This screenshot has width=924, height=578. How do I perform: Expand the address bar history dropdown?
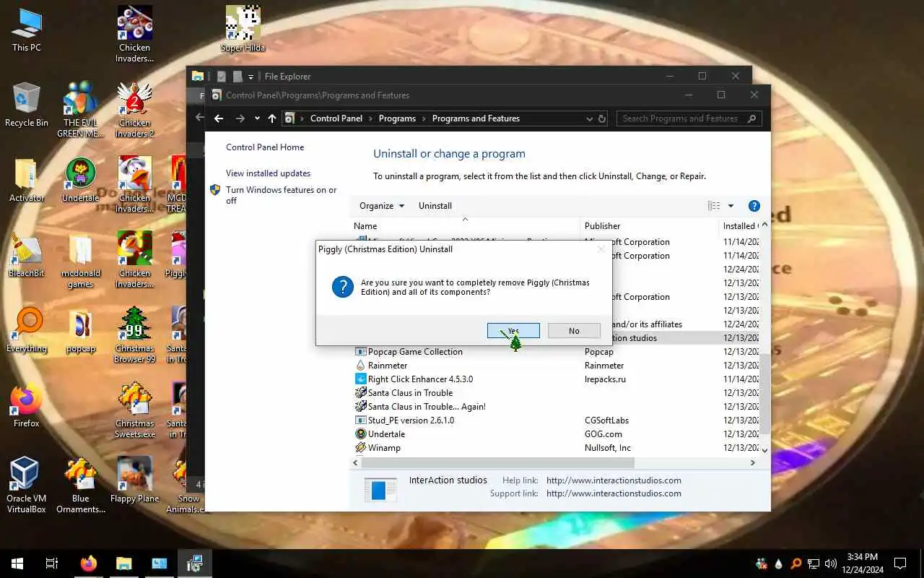(590, 118)
